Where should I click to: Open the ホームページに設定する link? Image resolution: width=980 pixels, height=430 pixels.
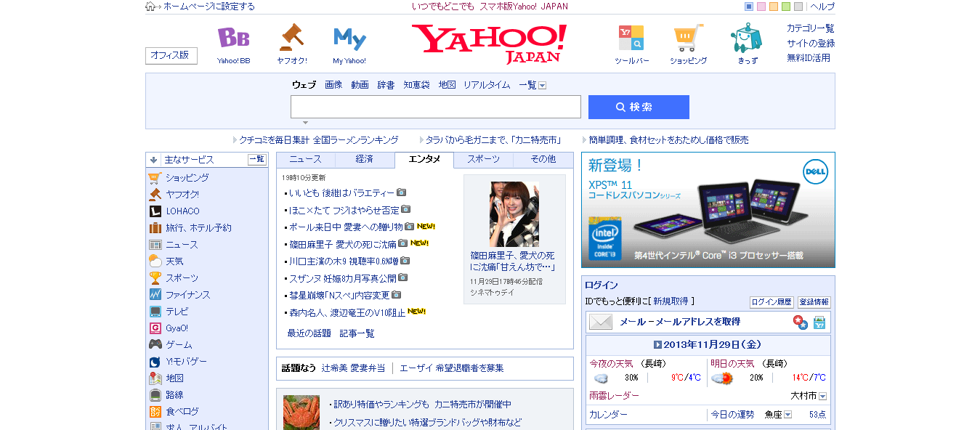[x=209, y=7]
